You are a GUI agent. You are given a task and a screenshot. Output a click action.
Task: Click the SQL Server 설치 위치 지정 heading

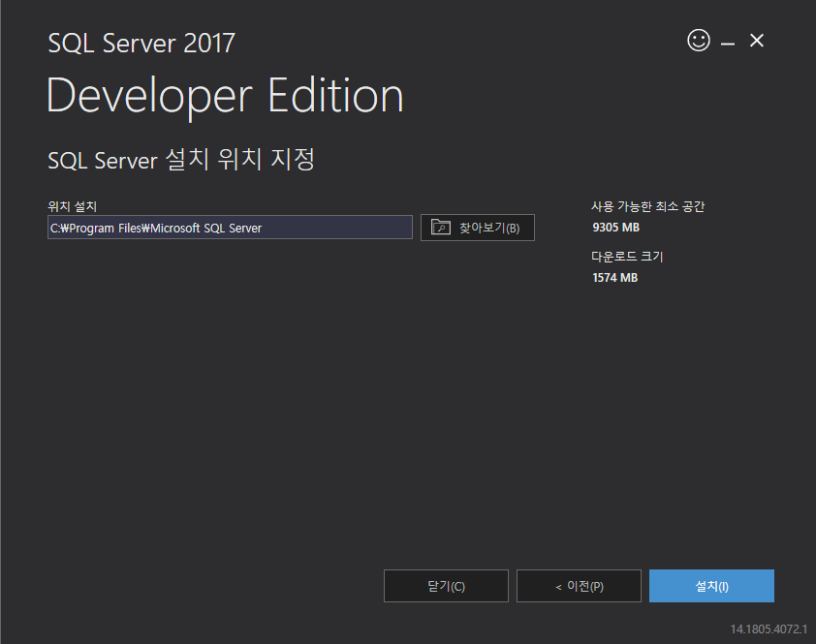(181, 159)
